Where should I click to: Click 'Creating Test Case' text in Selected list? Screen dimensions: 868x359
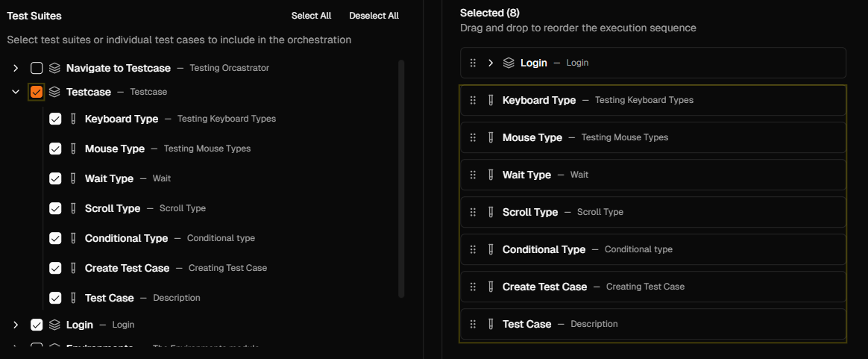tap(646, 287)
